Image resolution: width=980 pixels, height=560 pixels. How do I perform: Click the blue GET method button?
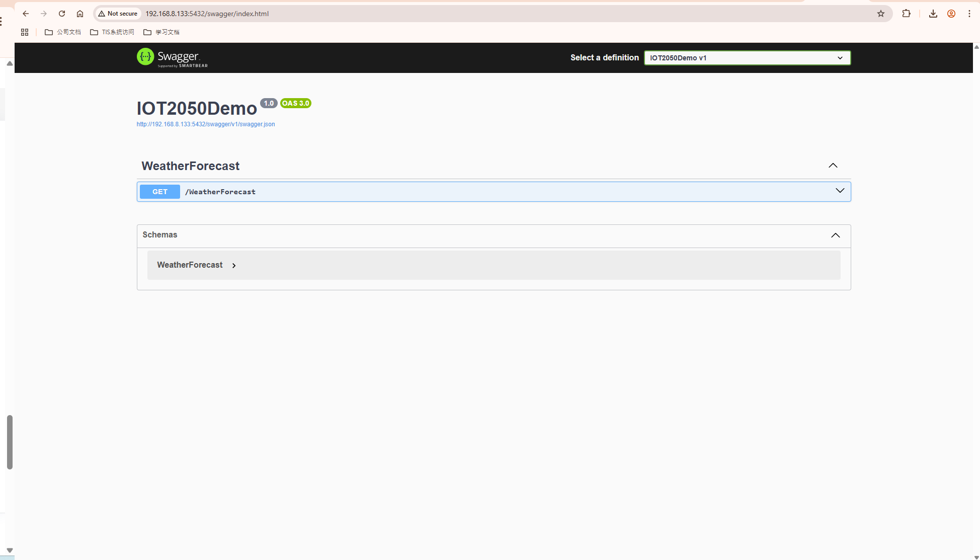coord(159,192)
